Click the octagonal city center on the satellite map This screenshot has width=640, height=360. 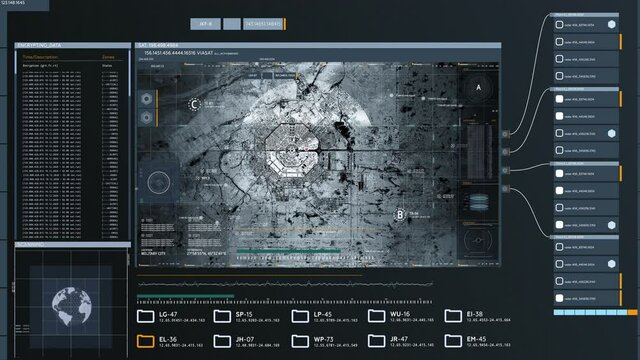click(x=291, y=150)
